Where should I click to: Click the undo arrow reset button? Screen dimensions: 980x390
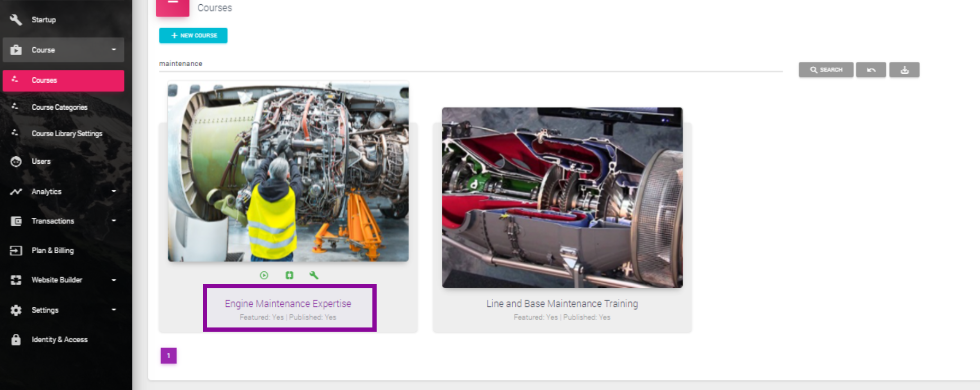tap(871, 70)
